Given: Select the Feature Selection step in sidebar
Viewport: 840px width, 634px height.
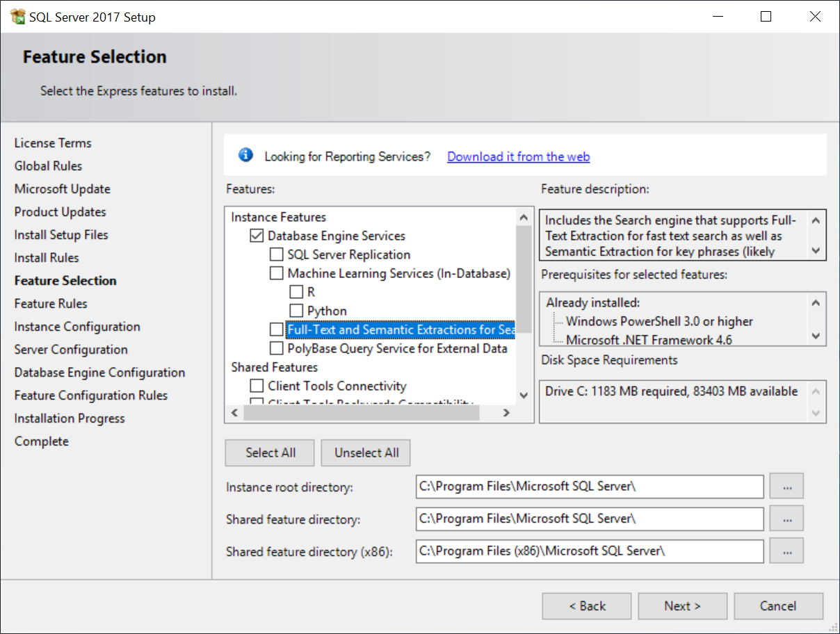Looking at the screenshot, I should [x=65, y=281].
